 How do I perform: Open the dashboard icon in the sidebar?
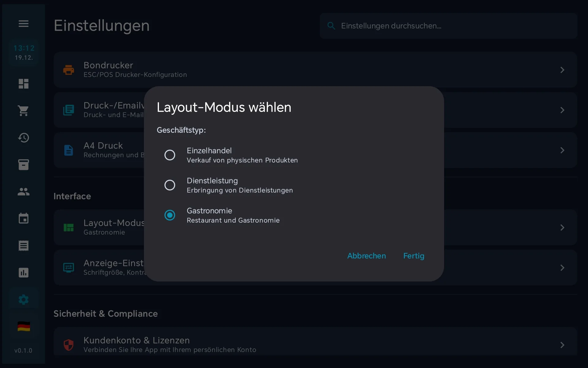tap(24, 84)
